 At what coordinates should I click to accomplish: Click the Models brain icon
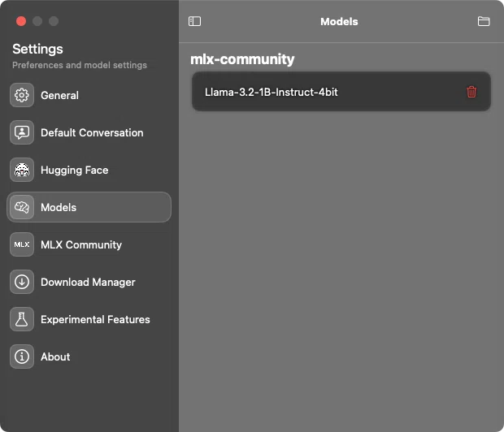22,207
